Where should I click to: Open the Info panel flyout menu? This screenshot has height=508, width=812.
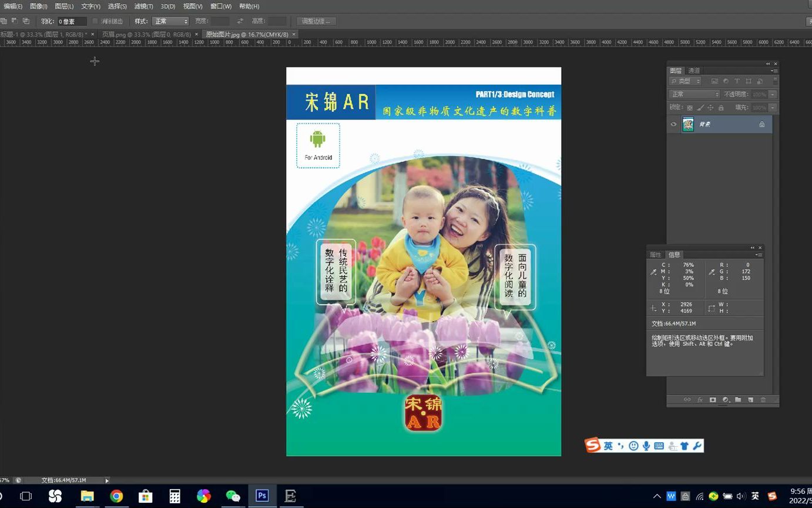click(759, 255)
